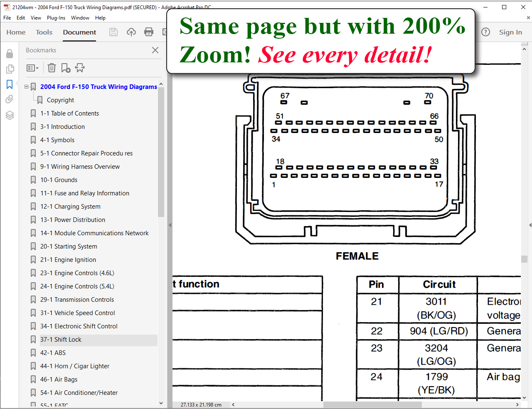The image size is (532, 409).
Task: Toggle the Bookmarks panel icon in the sidebar
Action: tap(10, 84)
